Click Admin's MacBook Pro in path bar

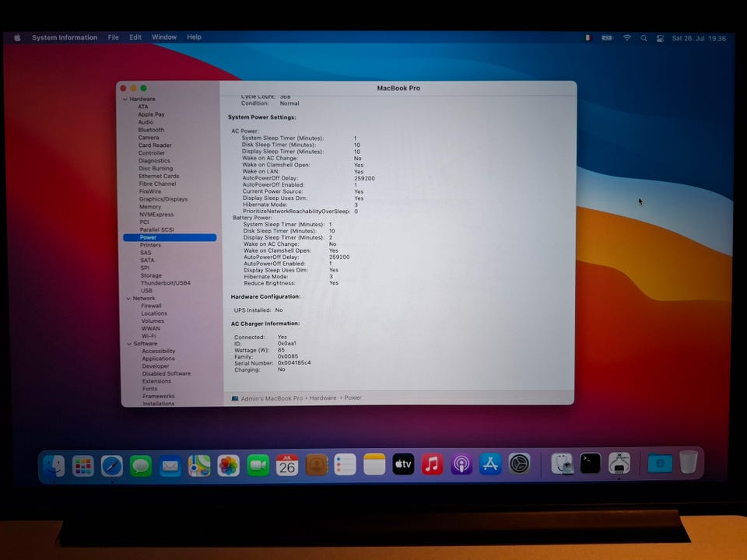click(x=272, y=398)
